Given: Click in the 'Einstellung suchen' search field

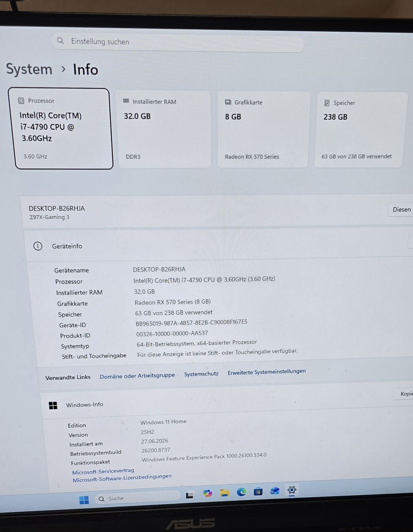Looking at the screenshot, I should 178,43.
